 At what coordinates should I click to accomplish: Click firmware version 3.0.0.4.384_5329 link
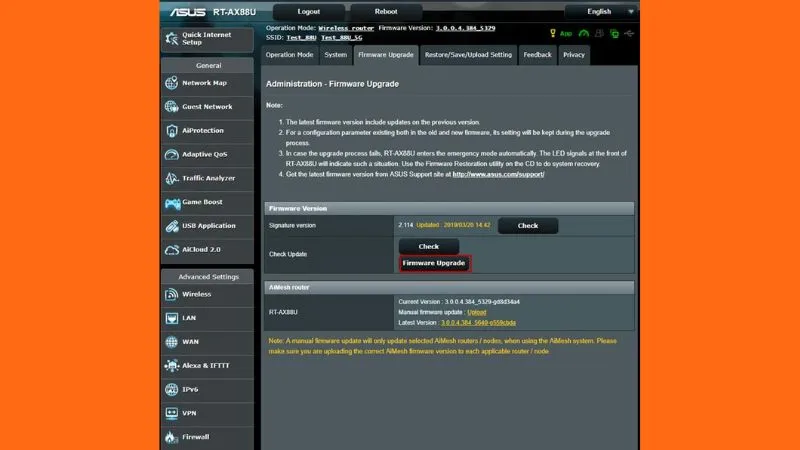(x=465, y=28)
